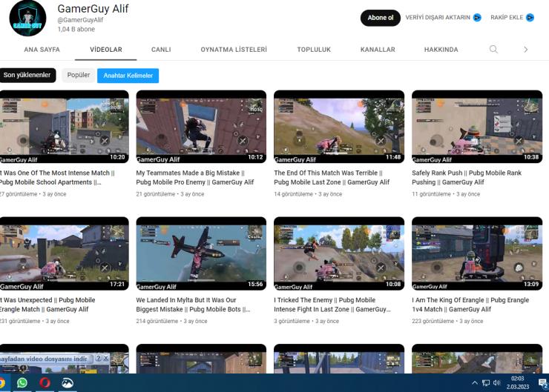The height and width of the screenshot is (392, 549).
Task: Select the Son yüklenenler filter chip
Action: coord(27,75)
